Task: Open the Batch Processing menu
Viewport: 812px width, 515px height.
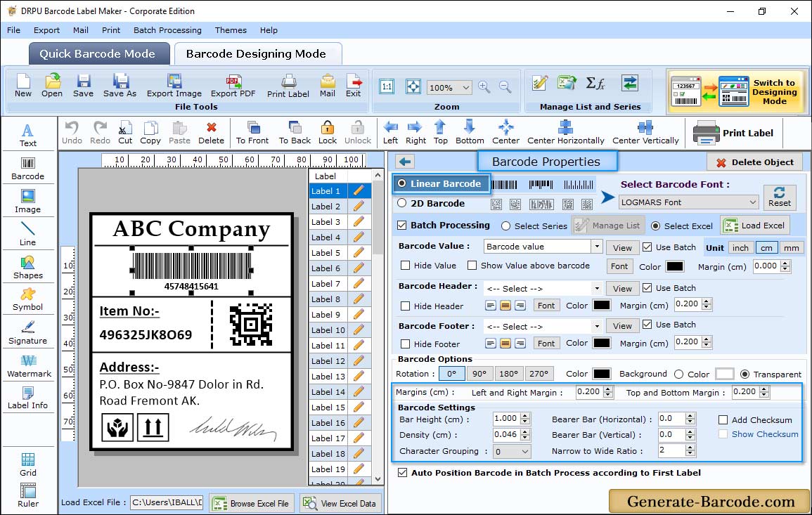Action: tap(167, 30)
